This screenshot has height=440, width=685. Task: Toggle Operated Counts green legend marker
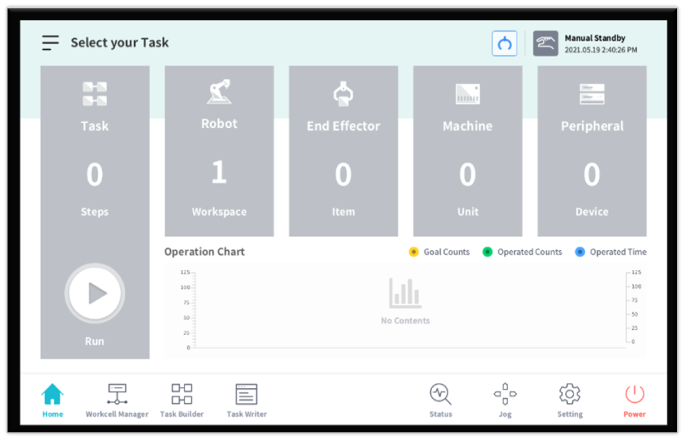coord(489,252)
